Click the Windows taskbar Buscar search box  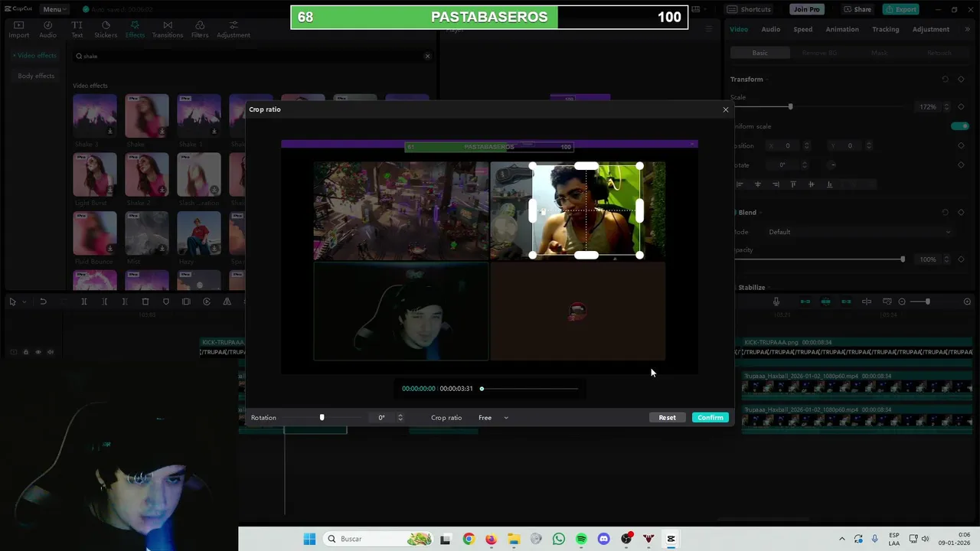[379, 539]
